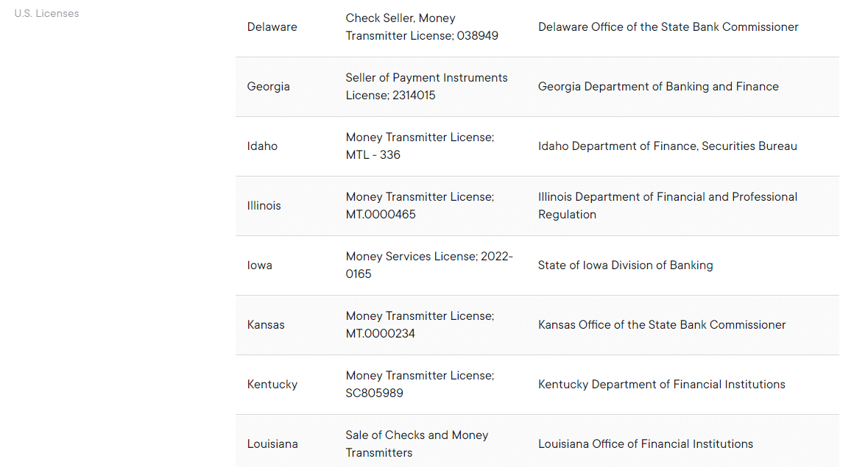Image resolution: width=868 pixels, height=467 pixels.
Task: Click Delaware Office of the State Bank Commissioner
Action: click(668, 27)
